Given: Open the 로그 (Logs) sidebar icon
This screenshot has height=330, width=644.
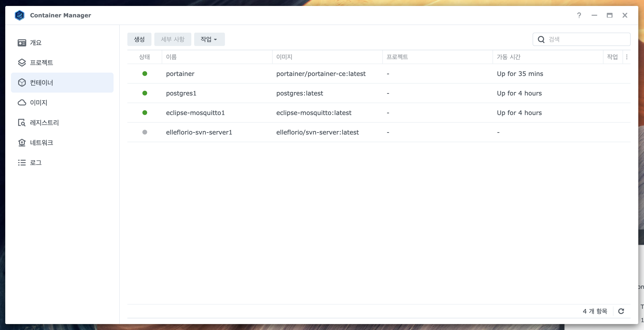Looking at the screenshot, I should tap(22, 163).
